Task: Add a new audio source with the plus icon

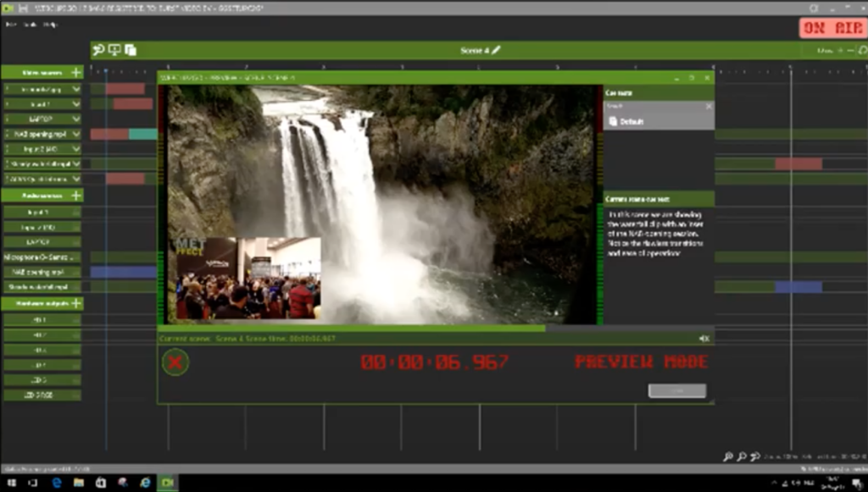Action: point(76,196)
